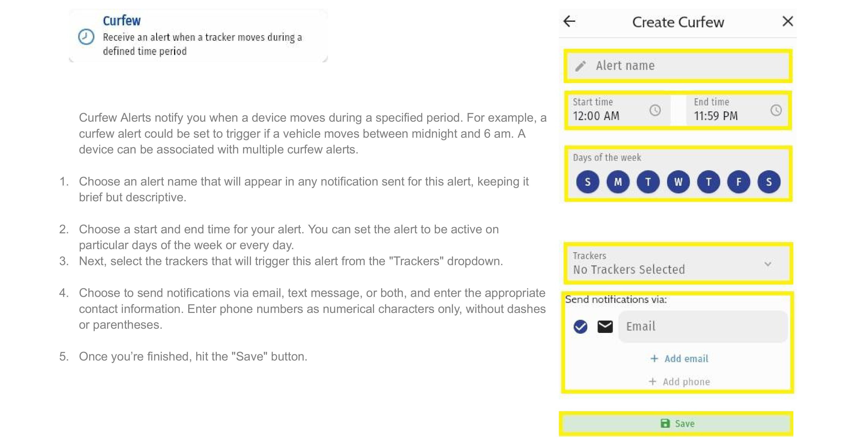Click the pencil icon beside Alert name
The image size is (868, 443).
pyautogui.click(x=581, y=66)
